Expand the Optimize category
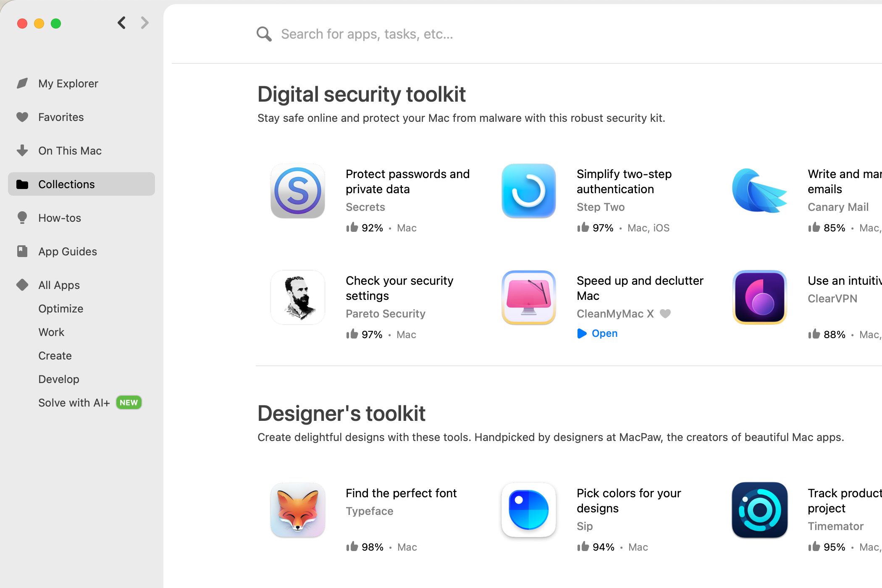The image size is (882, 588). tap(60, 308)
